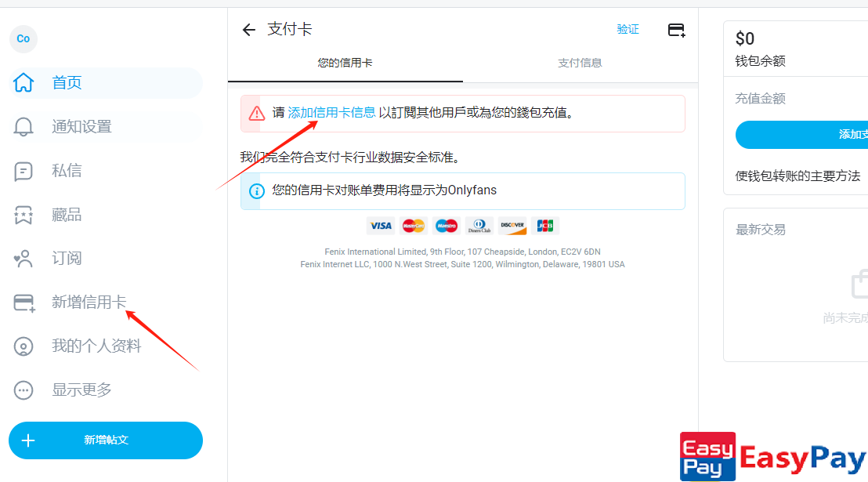The width and height of the screenshot is (868, 482).
Task: Click 新增信用卡 card icon in sidebar
Action: click(x=24, y=303)
